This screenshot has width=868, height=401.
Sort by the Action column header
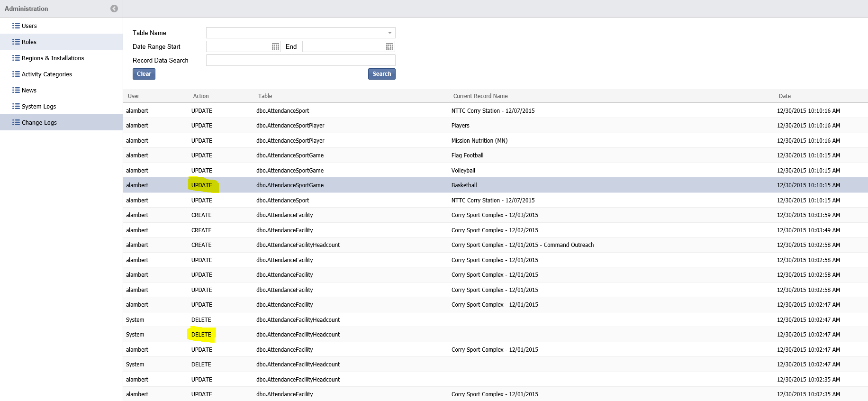click(x=201, y=96)
